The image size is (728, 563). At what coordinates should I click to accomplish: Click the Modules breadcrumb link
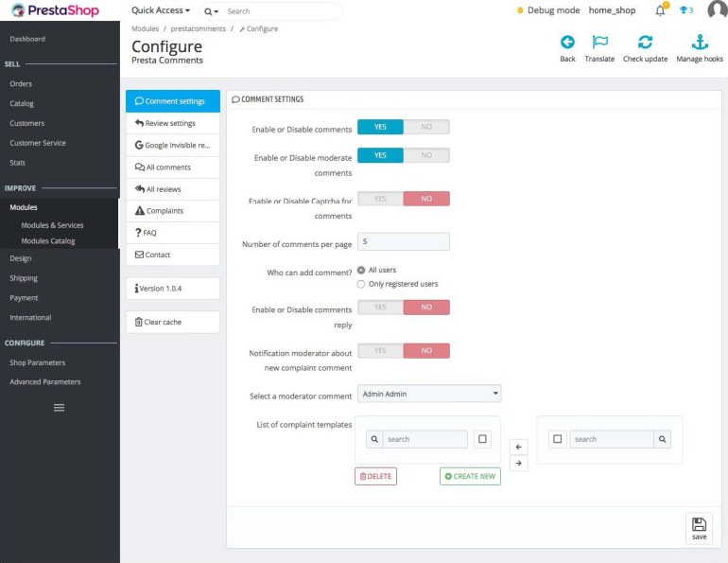pyautogui.click(x=145, y=28)
